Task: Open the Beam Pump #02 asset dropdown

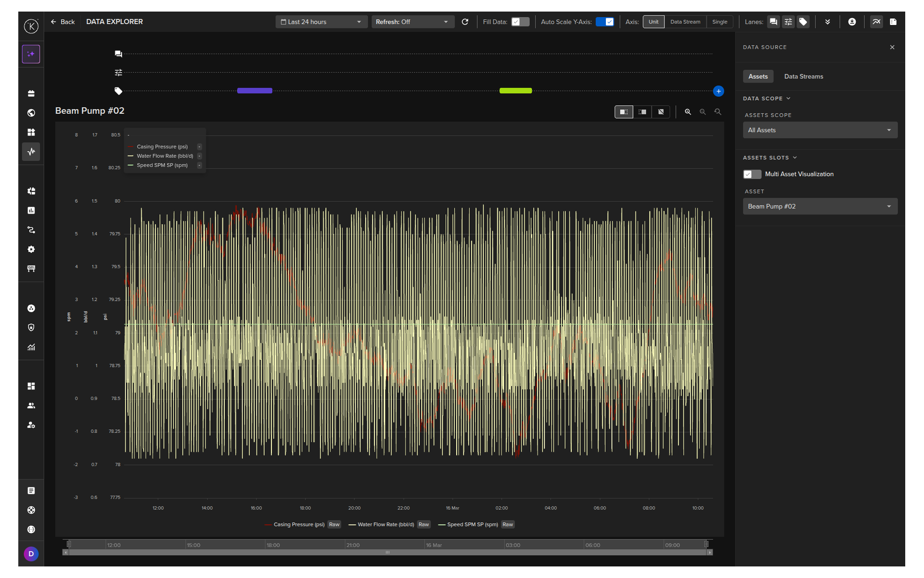Action: pos(820,206)
